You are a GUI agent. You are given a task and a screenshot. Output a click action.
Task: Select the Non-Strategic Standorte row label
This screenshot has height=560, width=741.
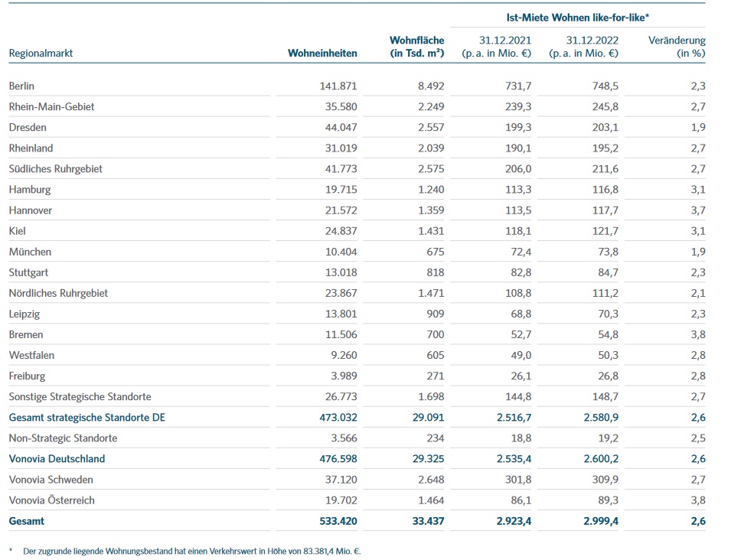(x=63, y=438)
